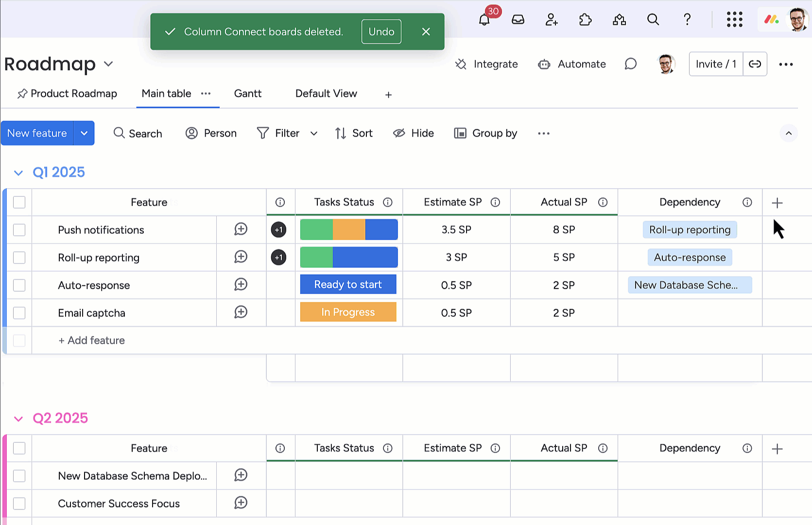Undo the column deletion

point(381,32)
